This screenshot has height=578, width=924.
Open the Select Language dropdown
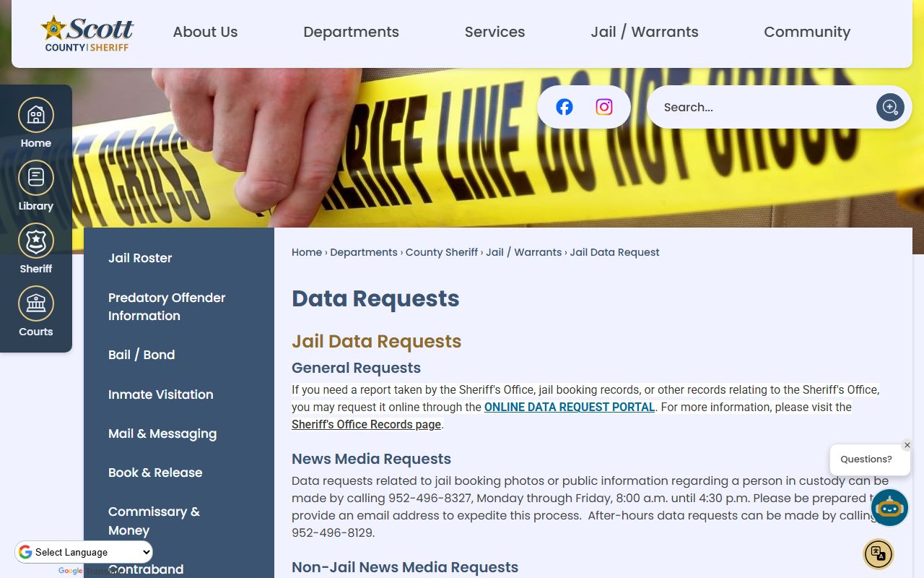coord(84,552)
